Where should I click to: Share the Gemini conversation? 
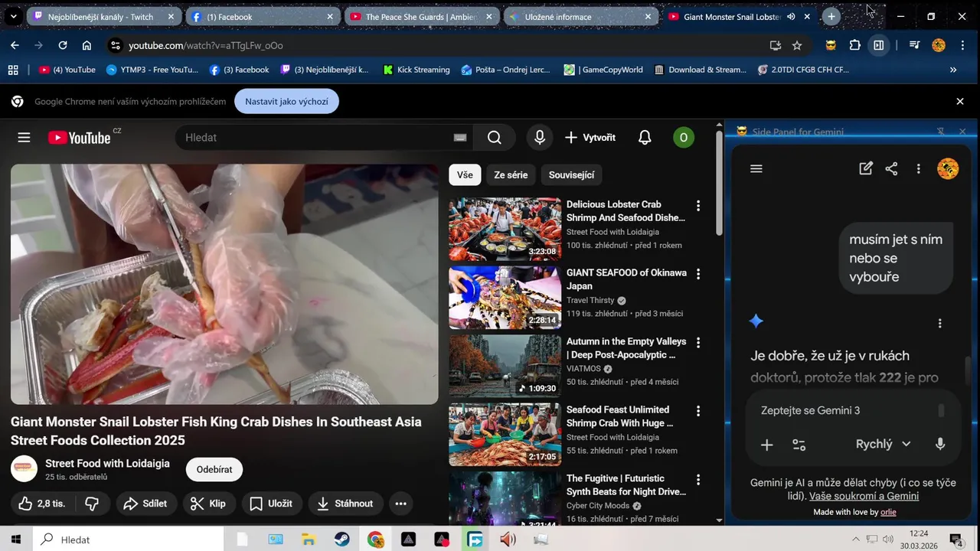891,169
